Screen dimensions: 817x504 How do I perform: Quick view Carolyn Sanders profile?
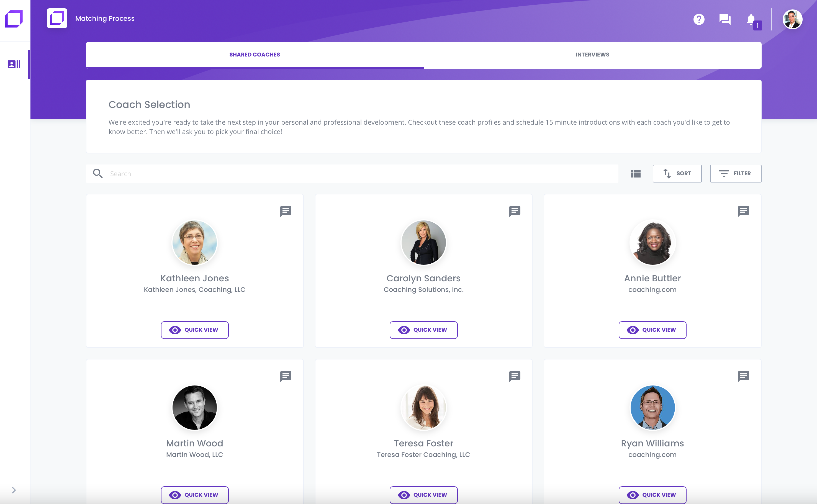(423, 330)
